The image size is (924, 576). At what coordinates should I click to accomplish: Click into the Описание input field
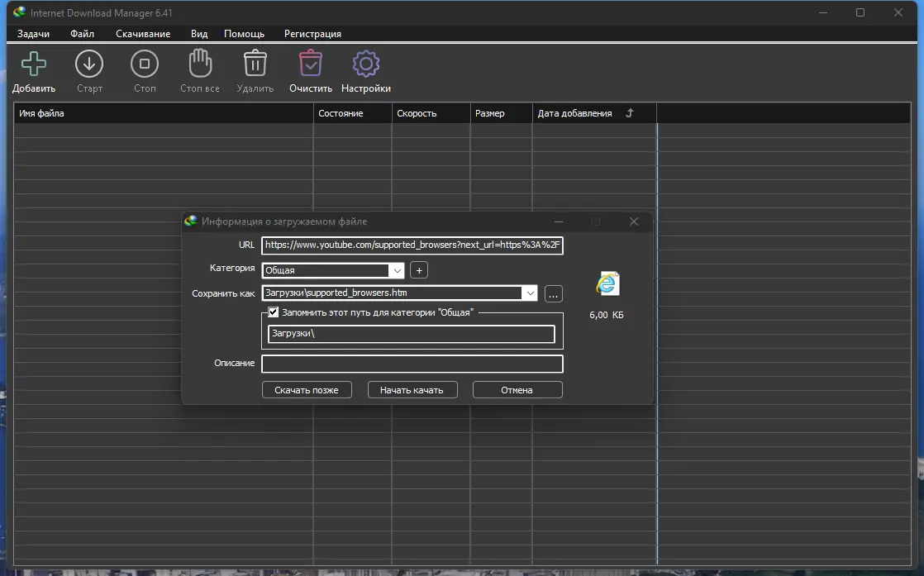[412, 364]
